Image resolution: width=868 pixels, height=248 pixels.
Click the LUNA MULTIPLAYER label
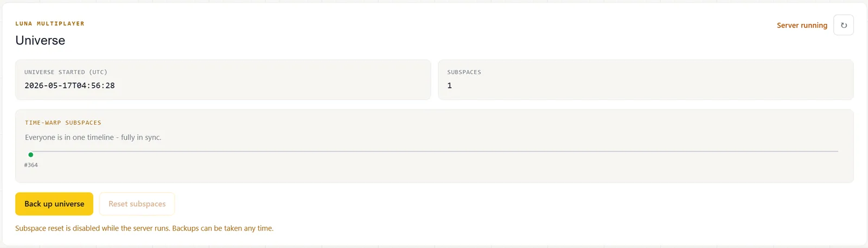tap(50, 24)
